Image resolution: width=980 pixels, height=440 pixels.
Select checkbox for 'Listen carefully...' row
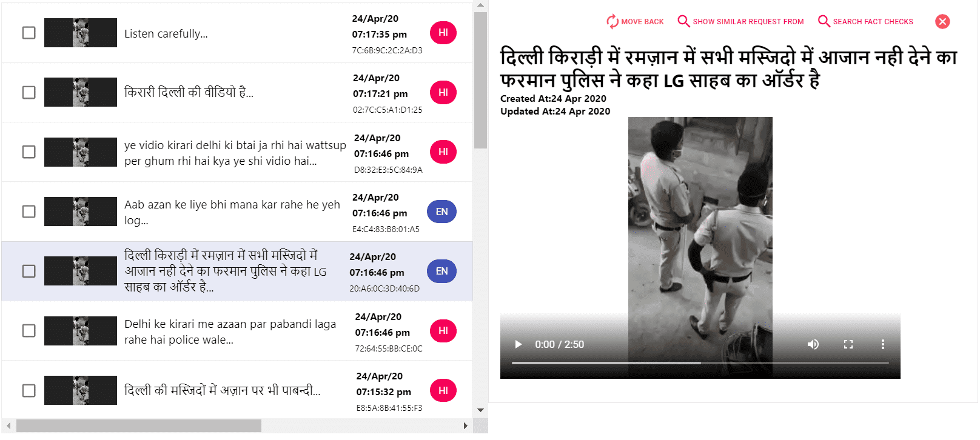pos(29,33)
